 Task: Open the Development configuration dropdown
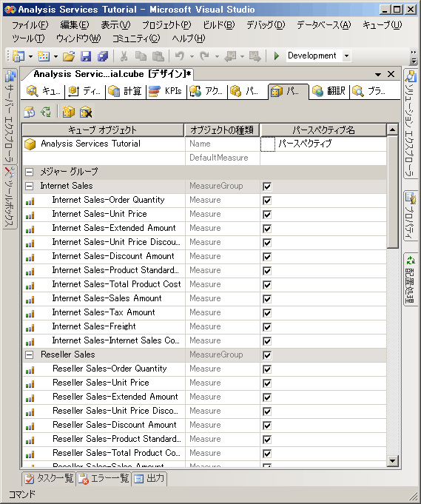[x=346, y=56]
